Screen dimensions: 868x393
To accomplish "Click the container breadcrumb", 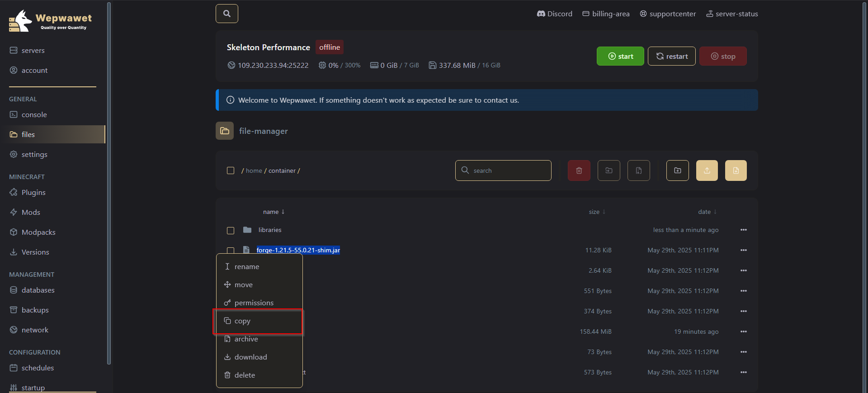I will tap(282, 170).
